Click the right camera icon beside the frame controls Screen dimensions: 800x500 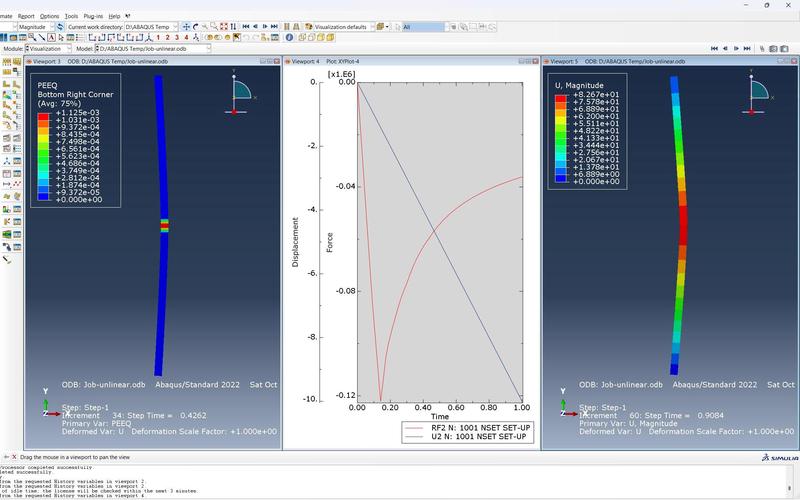pyautogui.click(x=784, y=48)
